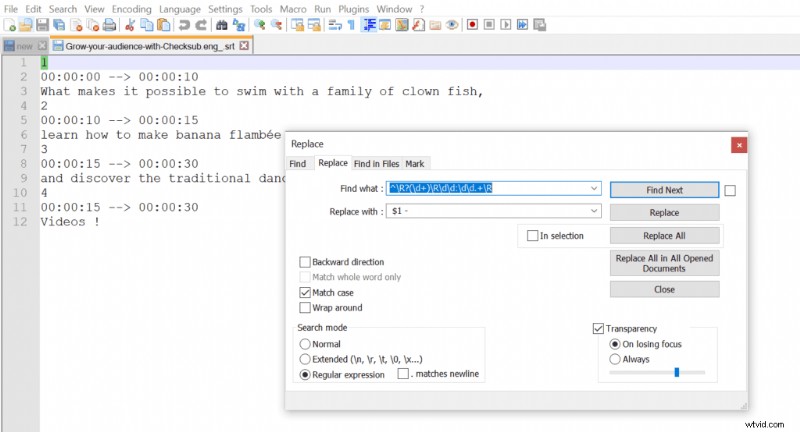The image size is (800, 432).
Task: Print the document using the printer icon
Action: [x=109, y=24]
